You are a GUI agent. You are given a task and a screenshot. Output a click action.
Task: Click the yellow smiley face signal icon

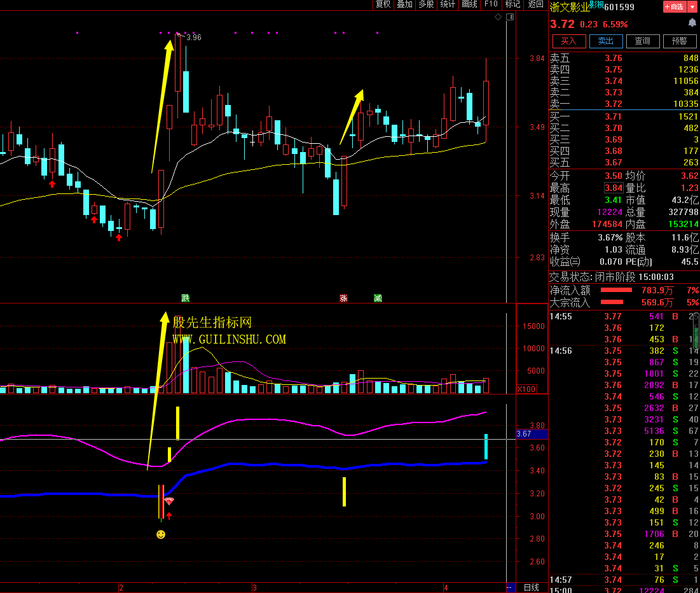pos(161,534)
